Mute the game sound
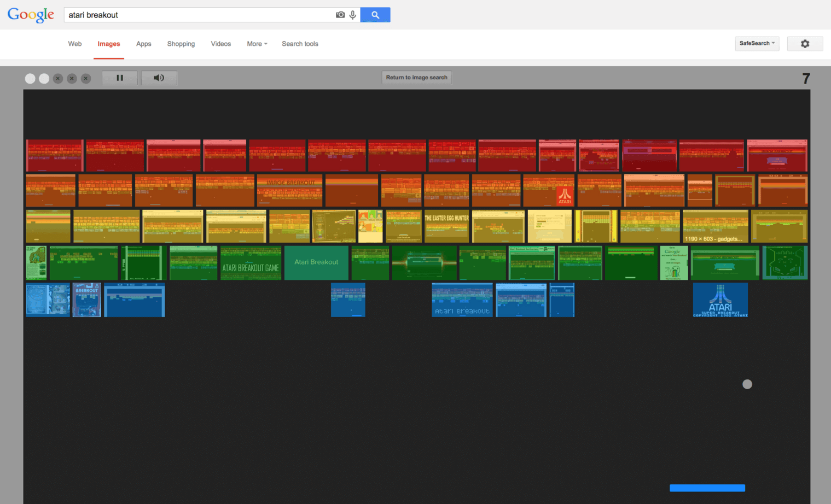 coord(159,78)
